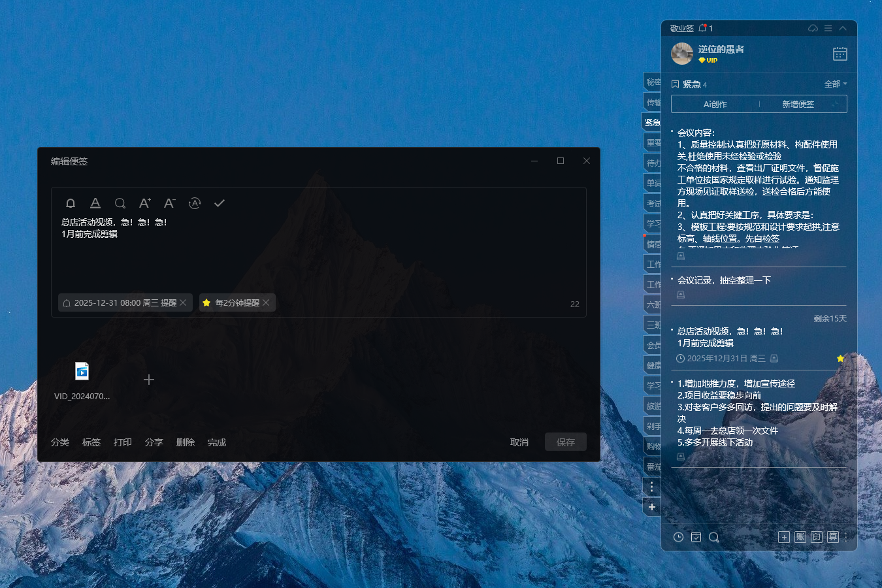Click the A+ icon to enlarge note text
The image size is (882, 588).
[x=144, y=203]
